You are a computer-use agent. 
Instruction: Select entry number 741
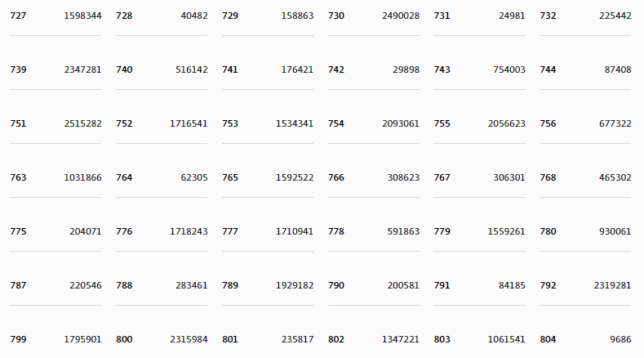[268, 70]
